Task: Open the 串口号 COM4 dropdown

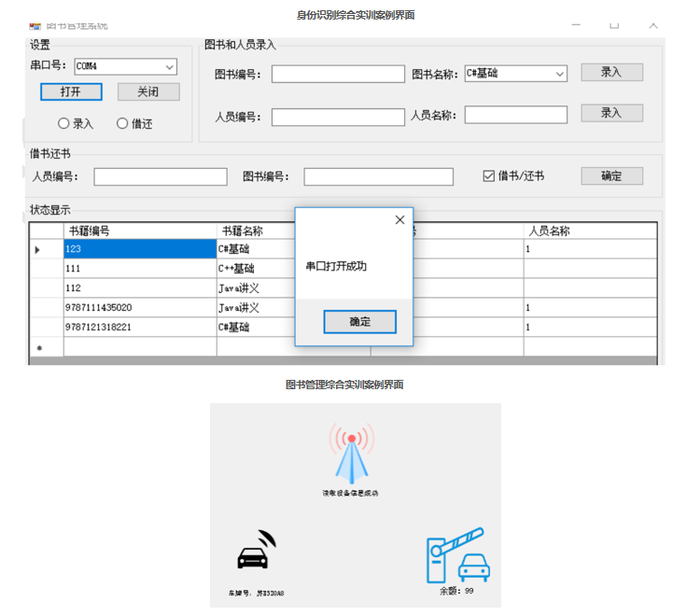Action: [x=170, y=67]
